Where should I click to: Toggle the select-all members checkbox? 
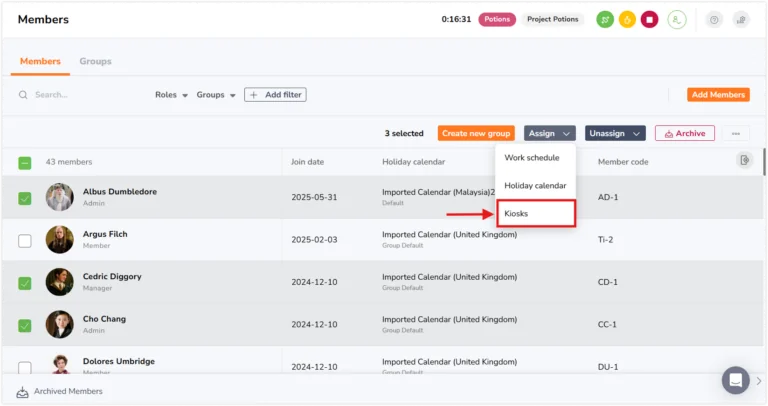24,163
